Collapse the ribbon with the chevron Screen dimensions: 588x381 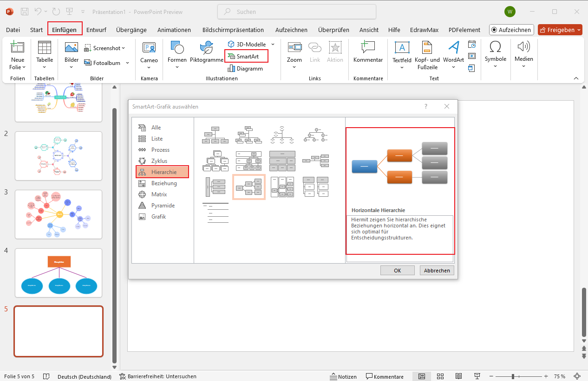pos(576,78)
